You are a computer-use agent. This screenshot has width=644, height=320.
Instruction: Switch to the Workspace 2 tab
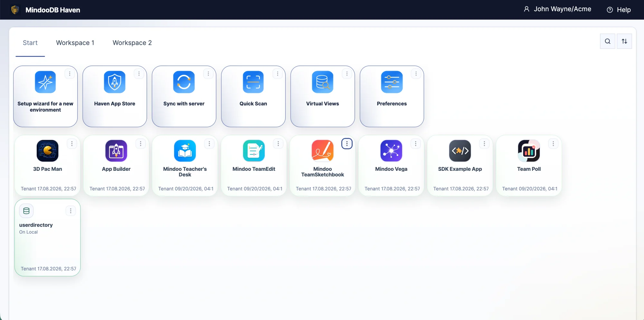(x=132, y=43)
